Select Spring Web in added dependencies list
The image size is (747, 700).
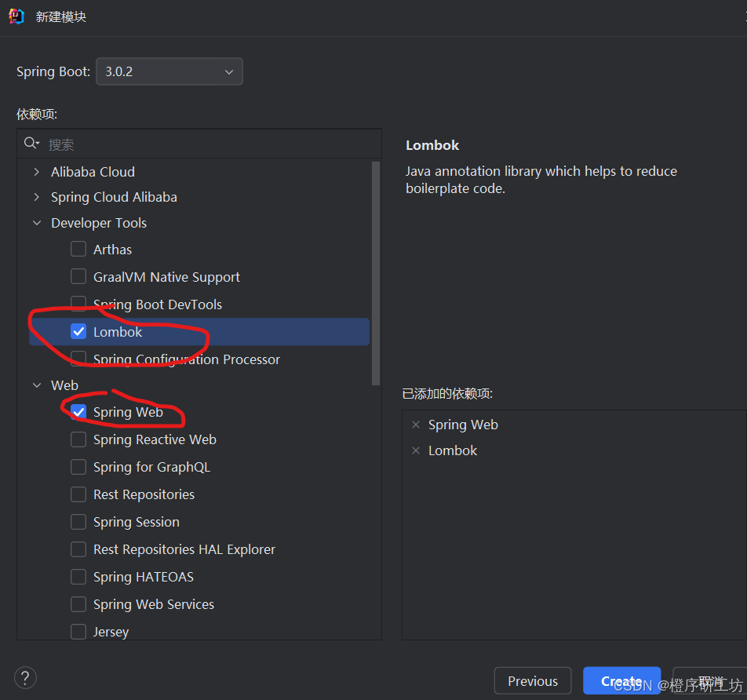click(x=463, y=425)
